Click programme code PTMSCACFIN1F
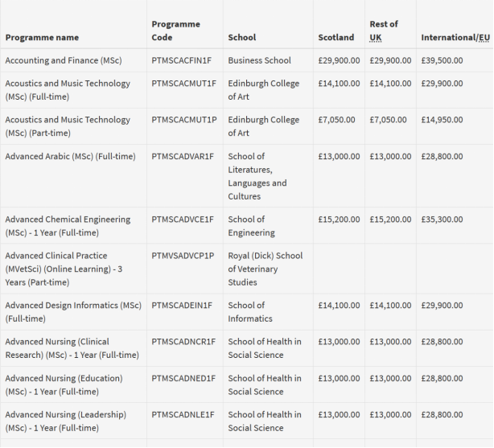This screenshot has width=494, height=448. point(183,60)
